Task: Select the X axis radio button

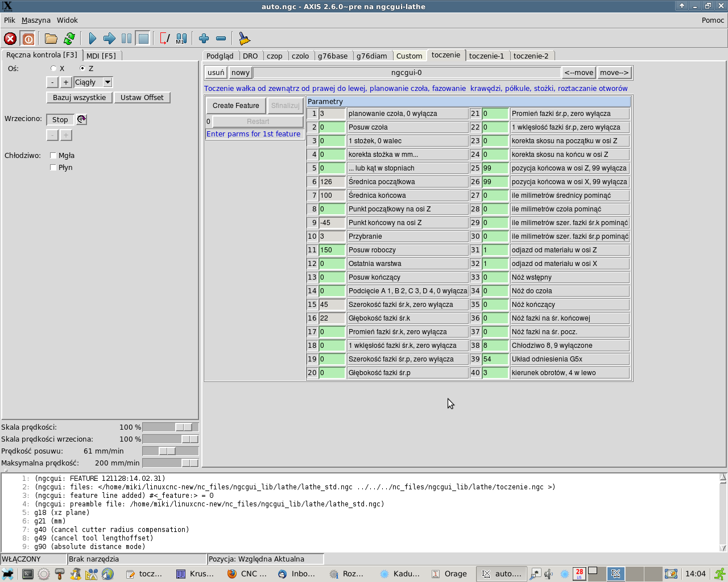Action: [x=53, y=68]
